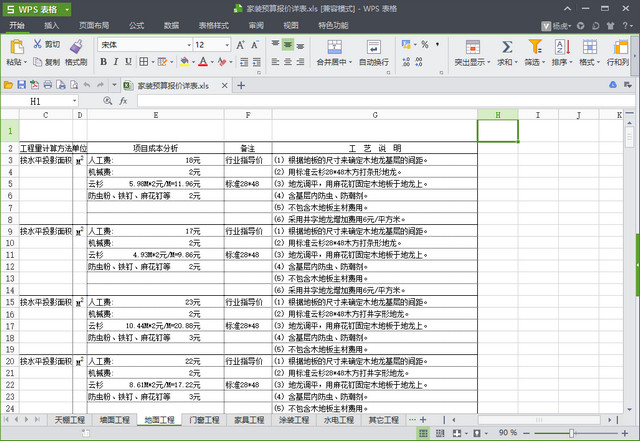Toggle bold formatting

coord(104,62)
